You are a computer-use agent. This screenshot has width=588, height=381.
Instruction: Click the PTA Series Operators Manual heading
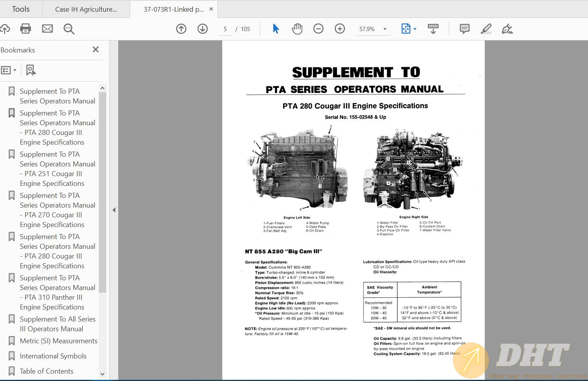[x=355, y=89]
